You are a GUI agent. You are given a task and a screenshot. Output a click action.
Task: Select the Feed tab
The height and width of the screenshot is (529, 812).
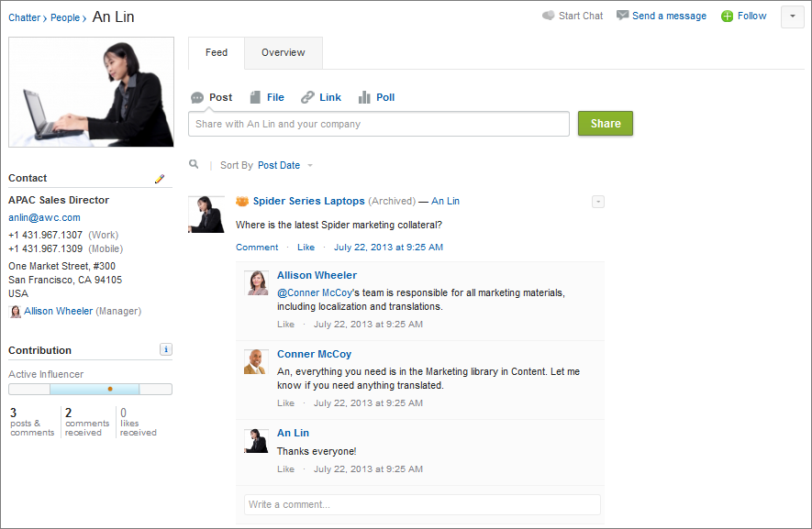[217, 53]
